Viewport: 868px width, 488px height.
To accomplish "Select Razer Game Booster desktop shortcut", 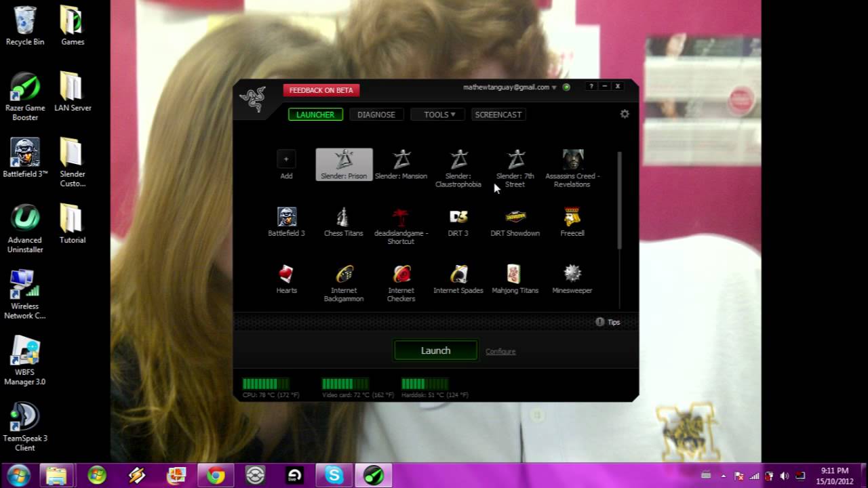I will tap(25, 96).
